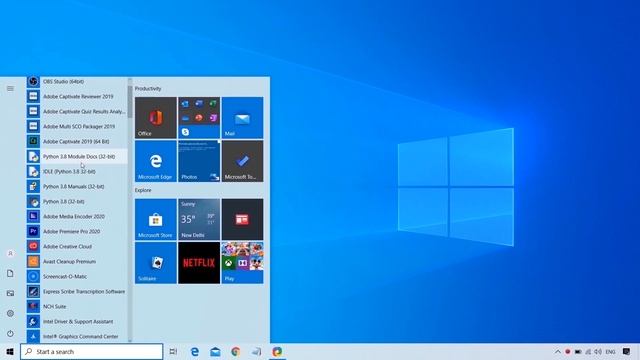The width and height of the screenshot is (640, 360).
Task: Show hidden system tray icons
Action: point(558,351)
